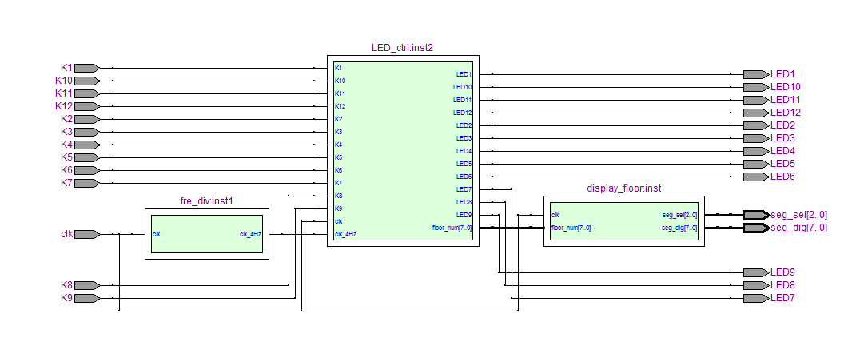Select the clk input pin symbol
Screen dimensions: 868x361
point(87,234)
